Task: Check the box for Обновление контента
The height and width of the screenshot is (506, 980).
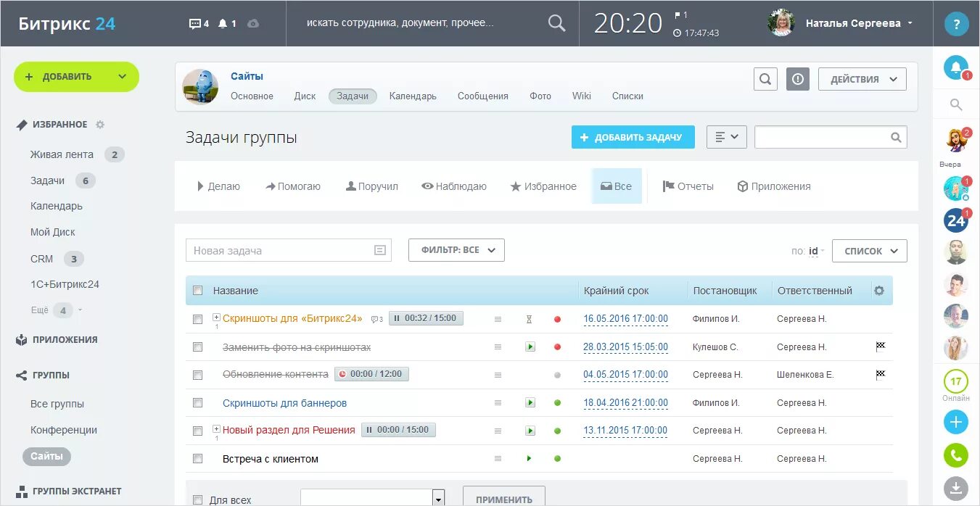Action: (x=197, y=375)
